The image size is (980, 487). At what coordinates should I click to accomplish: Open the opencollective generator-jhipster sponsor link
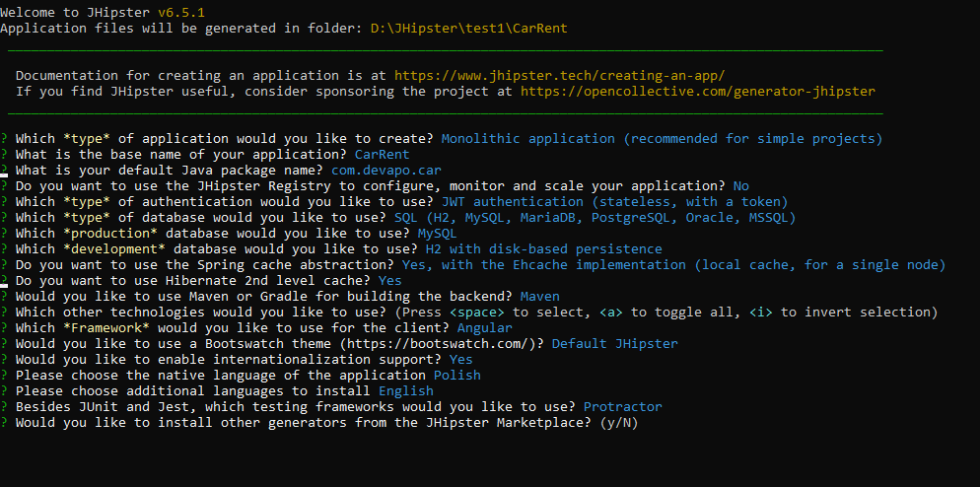pos(697,92)
